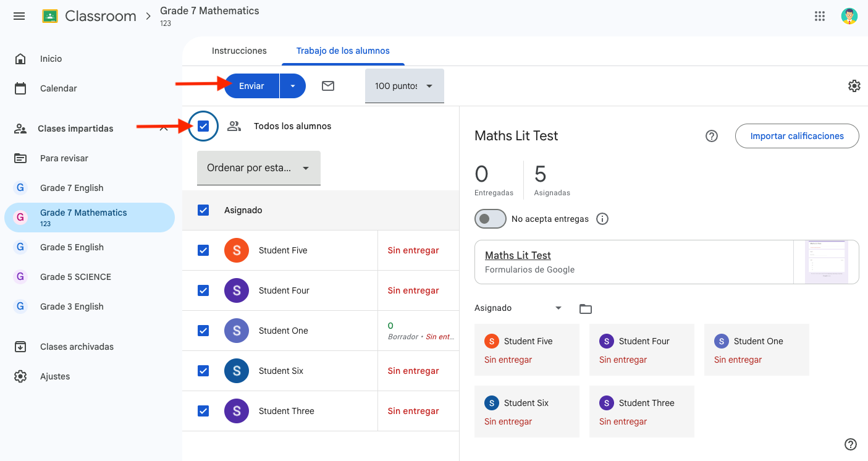Image resolution: width=868 pixels, height=461 pixels.
Task: Click the Importar calificaciones button
Action: pos(797,136)
